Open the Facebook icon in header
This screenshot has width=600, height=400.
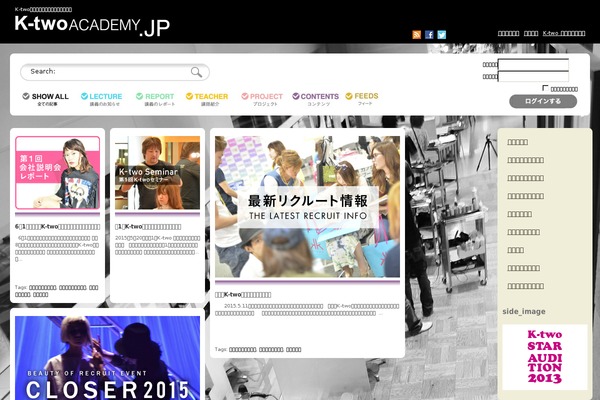[x=429, y=35]
